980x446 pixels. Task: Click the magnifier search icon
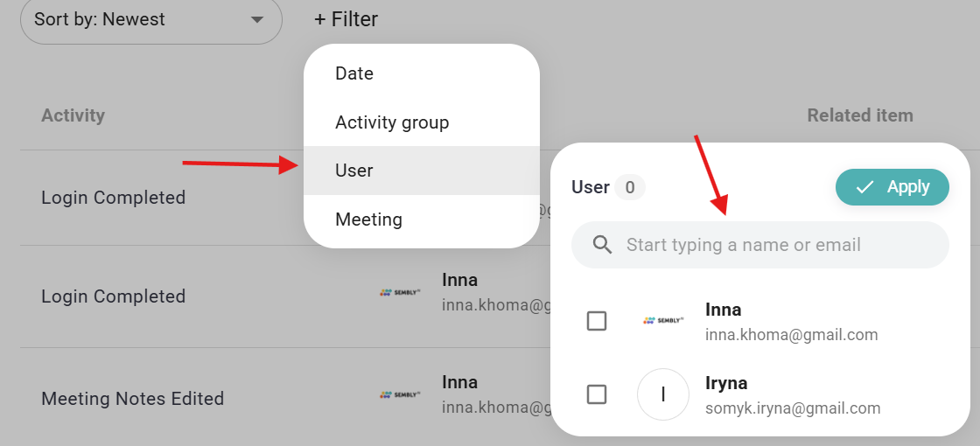coord(602,245)
